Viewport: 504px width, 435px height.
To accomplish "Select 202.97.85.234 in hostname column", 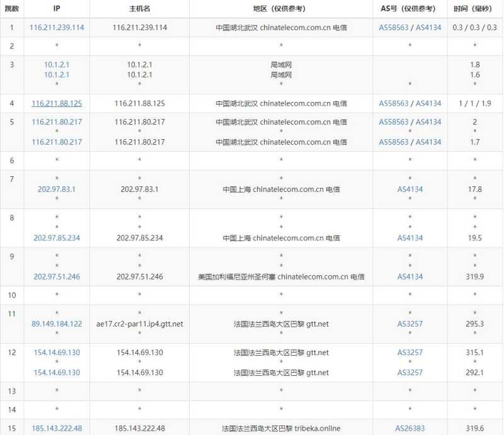I will 140,238.
